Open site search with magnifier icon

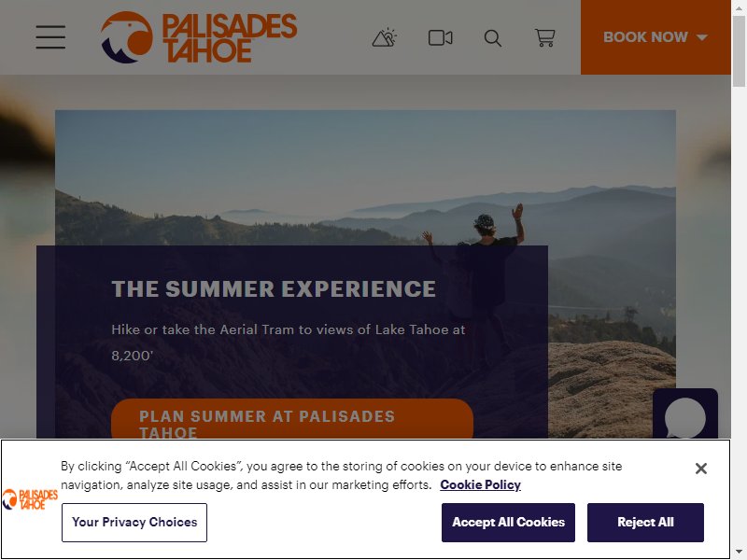[x=493, y=38]
